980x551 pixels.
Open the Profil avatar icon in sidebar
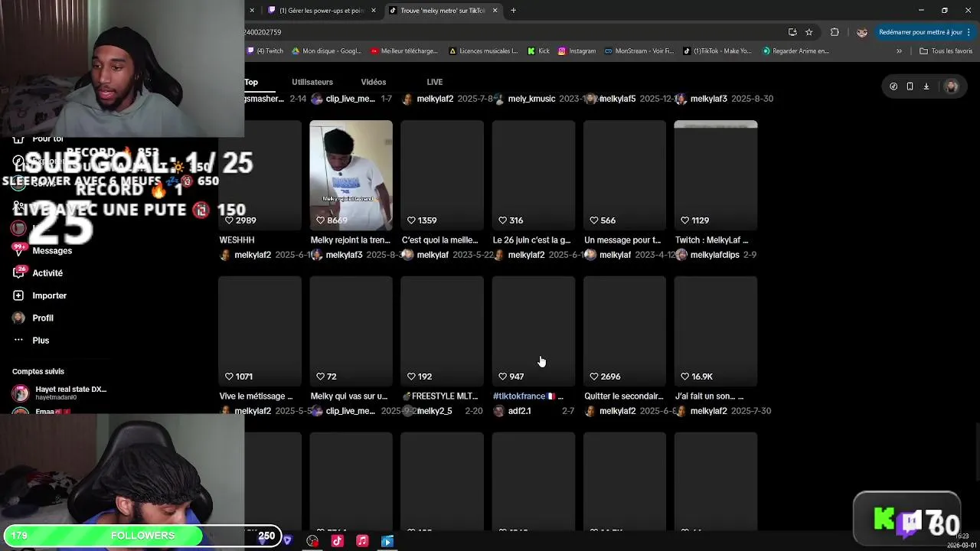(18, 318)
